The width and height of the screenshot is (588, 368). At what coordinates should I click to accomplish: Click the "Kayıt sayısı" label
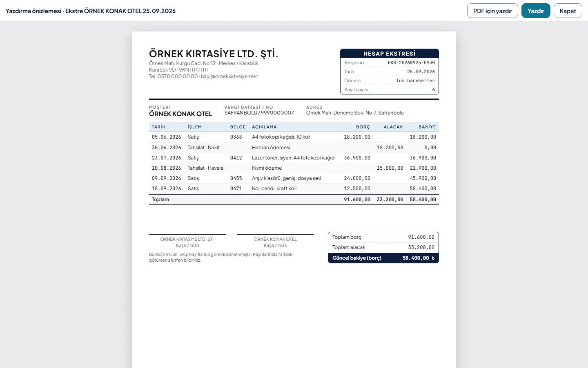[356, 90]
